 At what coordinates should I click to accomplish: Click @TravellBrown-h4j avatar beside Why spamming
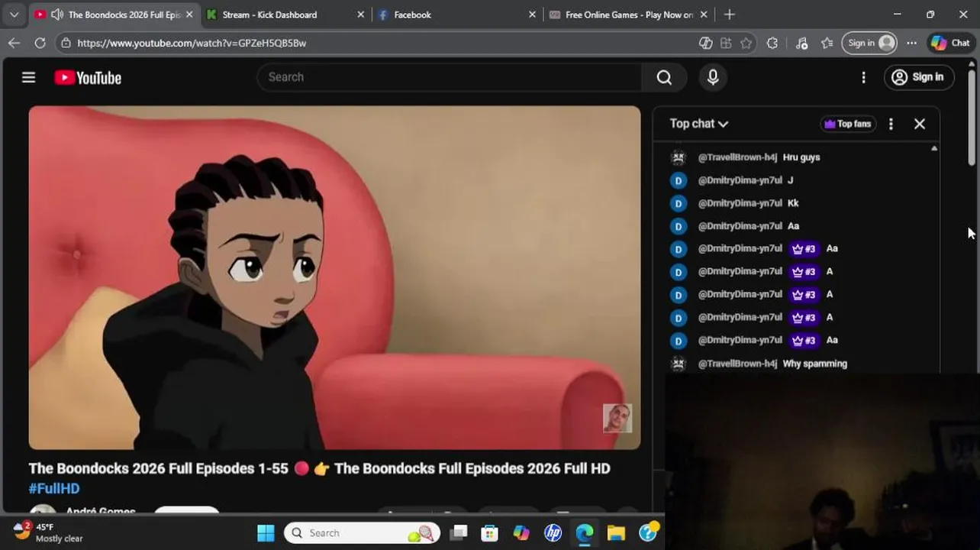[678, 364]
